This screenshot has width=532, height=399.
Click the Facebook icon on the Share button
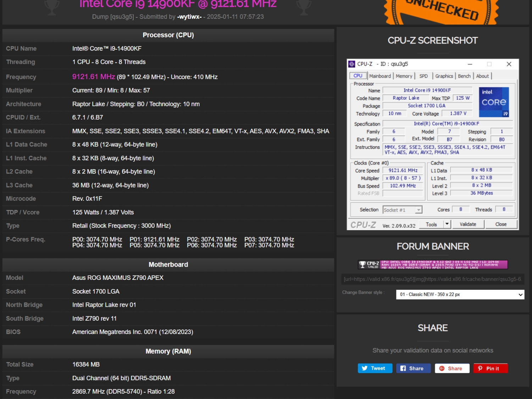404,368
